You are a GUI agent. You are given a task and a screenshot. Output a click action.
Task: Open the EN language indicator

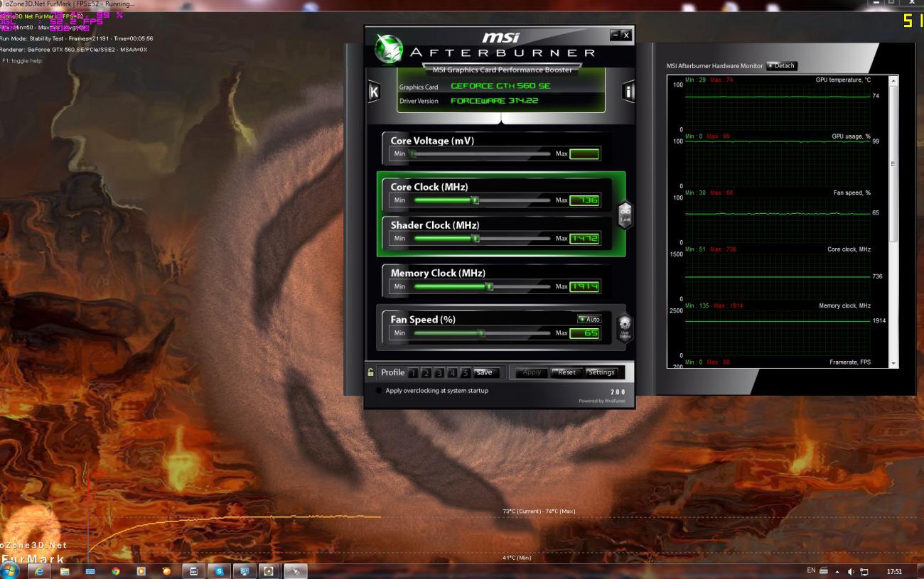coord(811,570)
